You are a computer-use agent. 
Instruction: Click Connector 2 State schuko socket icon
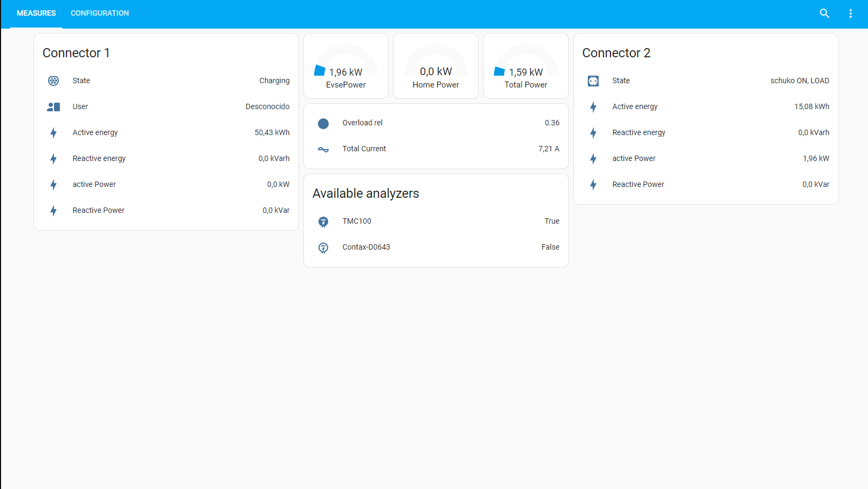(593, 81)
